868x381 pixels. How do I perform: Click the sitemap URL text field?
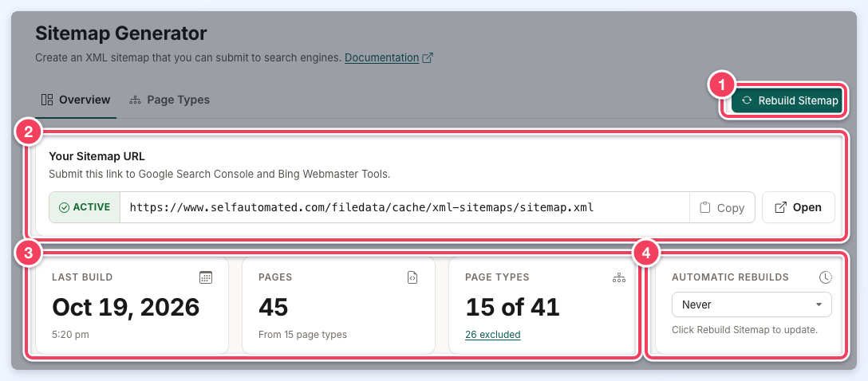[404, 207]
